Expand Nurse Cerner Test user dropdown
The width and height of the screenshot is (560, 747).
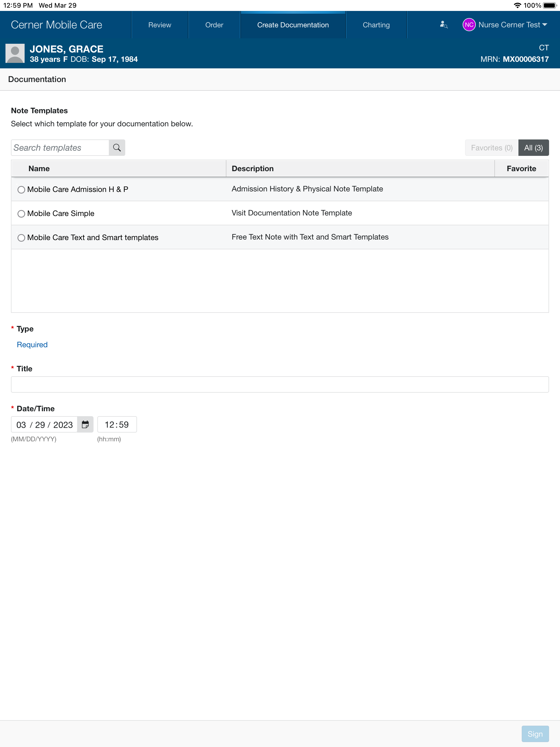(x=544, y=25)
